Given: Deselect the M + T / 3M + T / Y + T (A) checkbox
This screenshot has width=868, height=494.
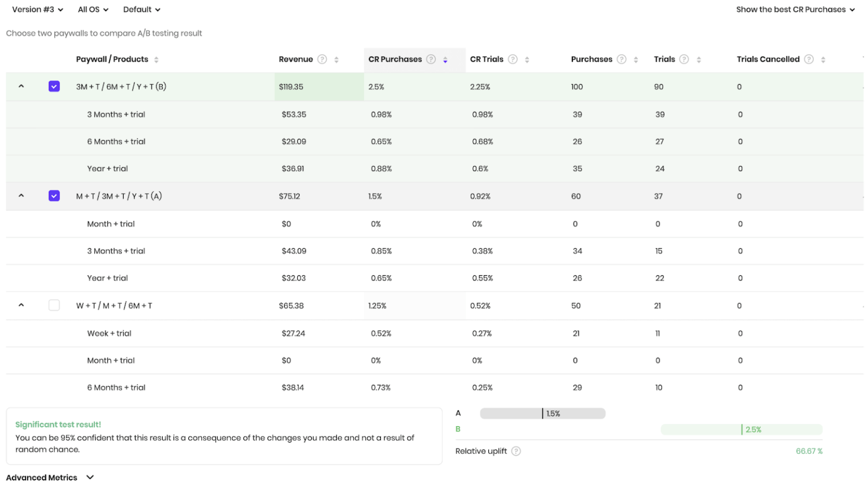Looking at the screenshot, I should (x=54, y=196).
